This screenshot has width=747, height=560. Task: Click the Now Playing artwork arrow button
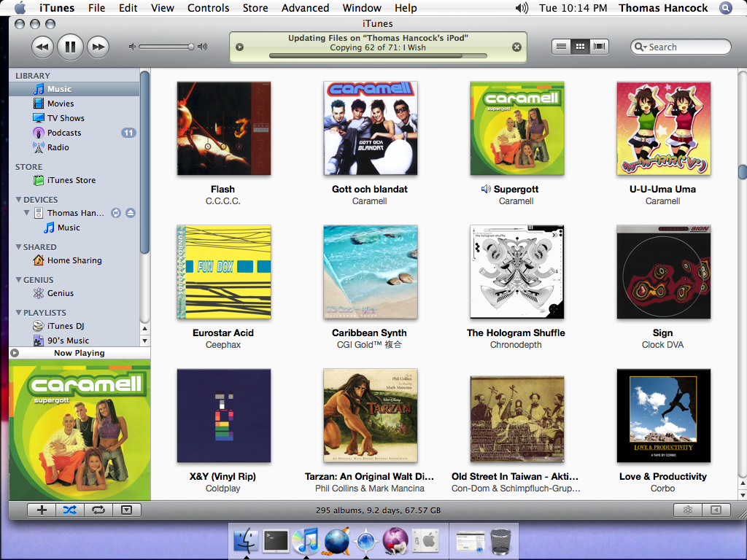coord(15,353)
